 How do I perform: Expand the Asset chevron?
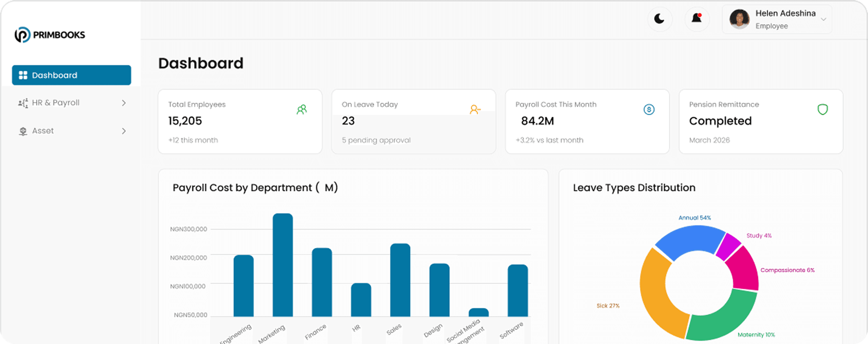point(124,131)
